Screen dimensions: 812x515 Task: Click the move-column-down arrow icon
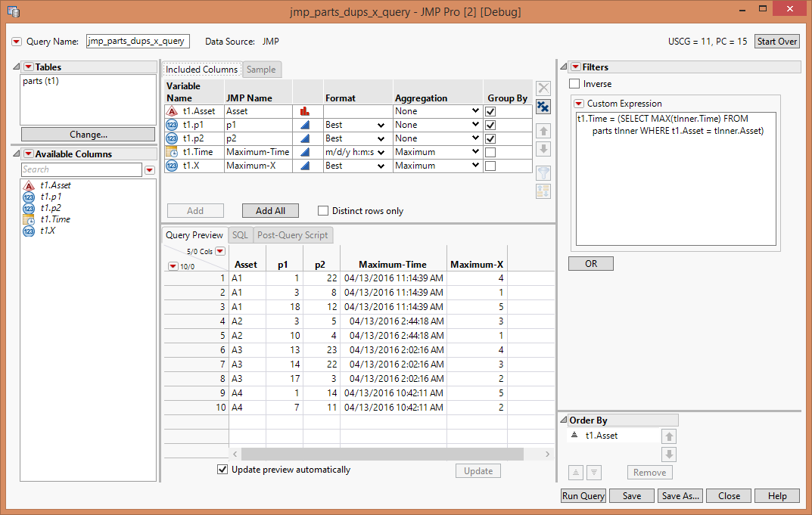(543, 149)
